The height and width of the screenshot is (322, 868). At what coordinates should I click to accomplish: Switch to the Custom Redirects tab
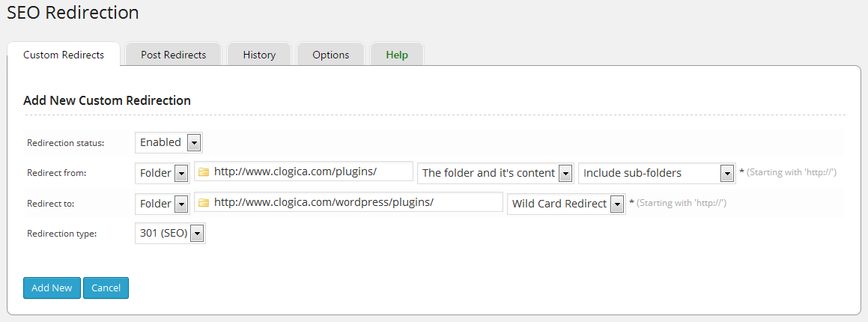[64, 55]
